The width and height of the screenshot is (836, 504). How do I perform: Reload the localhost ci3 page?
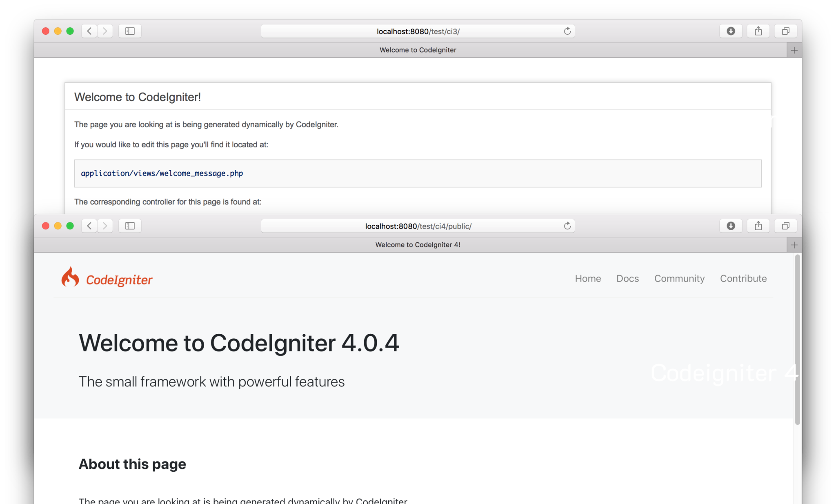[x=567, y=31]
